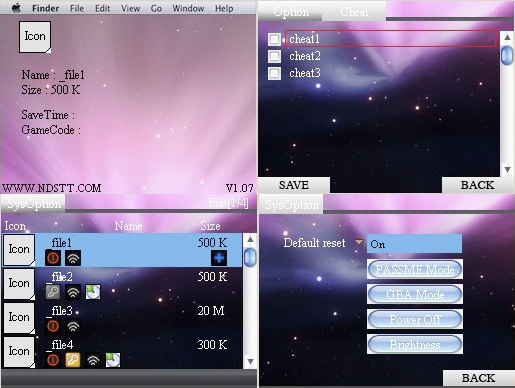Open SysOption tab on the settings screen

(292, 205)
